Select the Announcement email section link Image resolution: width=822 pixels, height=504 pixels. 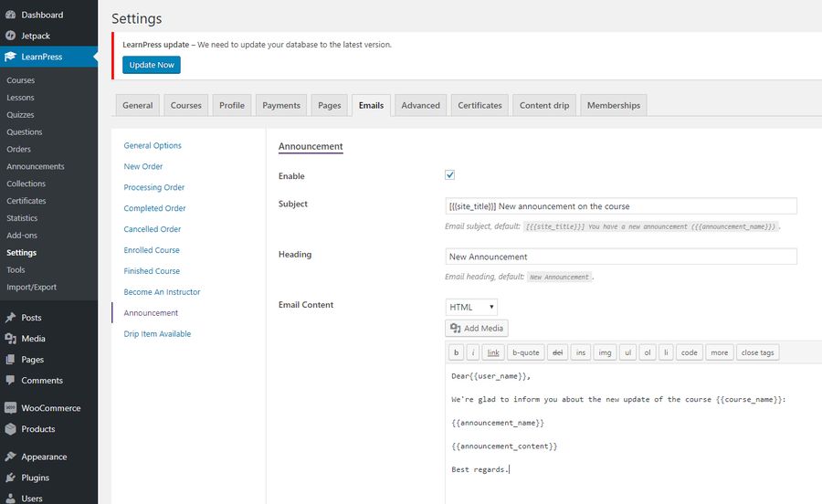coord(151,313)
